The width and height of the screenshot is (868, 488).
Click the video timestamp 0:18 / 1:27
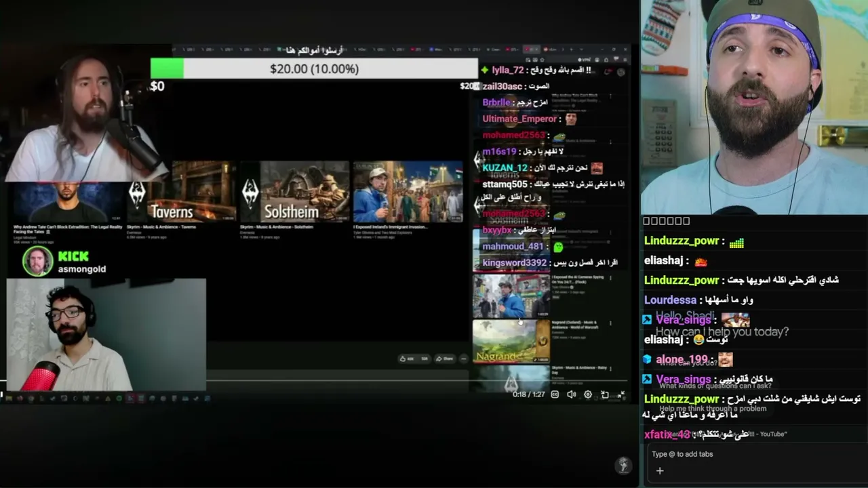529,394
